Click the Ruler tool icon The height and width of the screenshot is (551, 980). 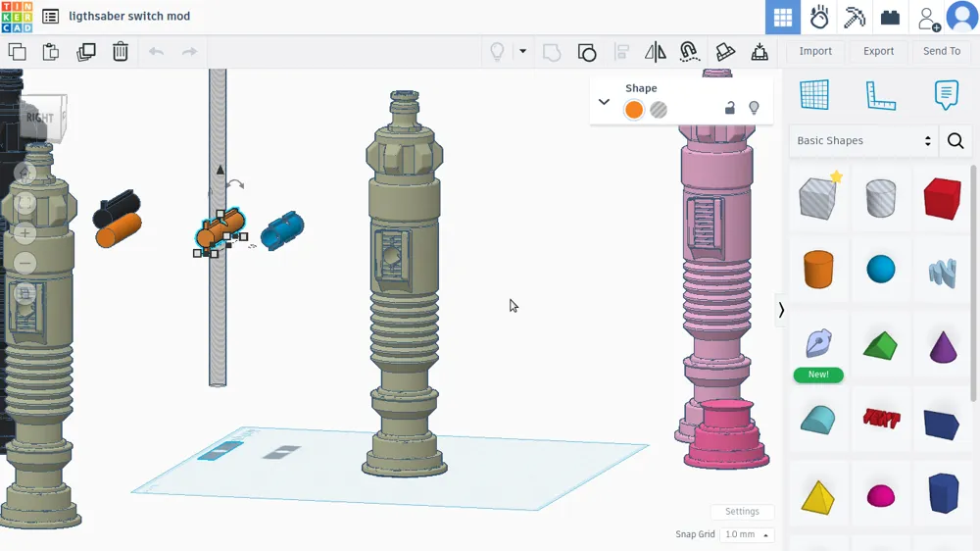click(x=881, y=95)
